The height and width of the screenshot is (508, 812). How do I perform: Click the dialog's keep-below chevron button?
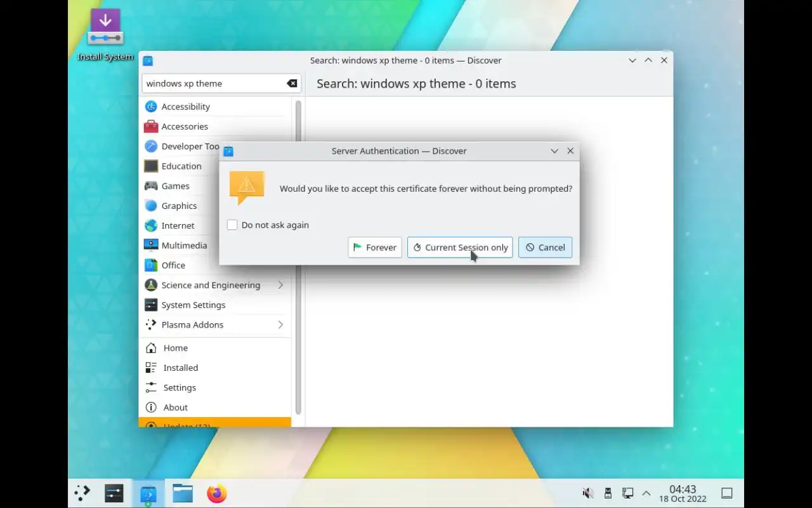(554, 151)
